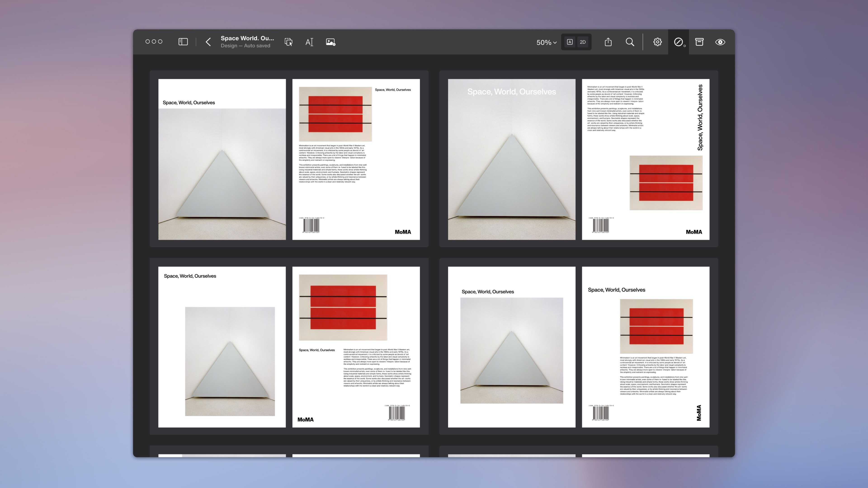
Task: Click the archive box icon
Action: pos(699,42)
